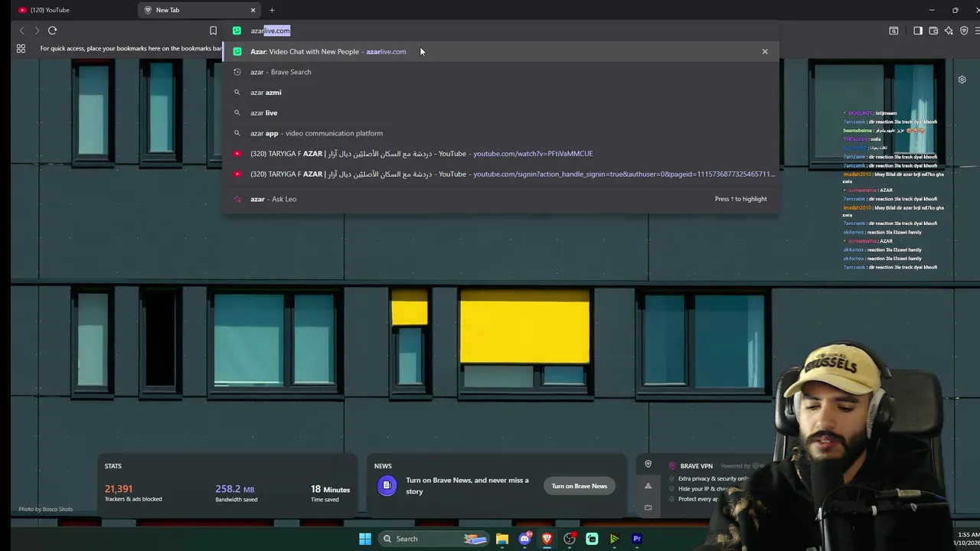
Task: Click the Turn on Brave News button
Action: [x=579, y=486]
